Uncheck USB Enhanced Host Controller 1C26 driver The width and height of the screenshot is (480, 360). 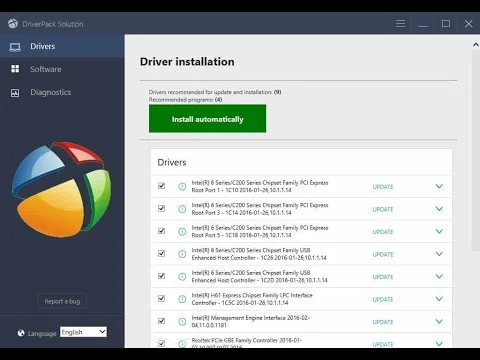pos(161,253)
